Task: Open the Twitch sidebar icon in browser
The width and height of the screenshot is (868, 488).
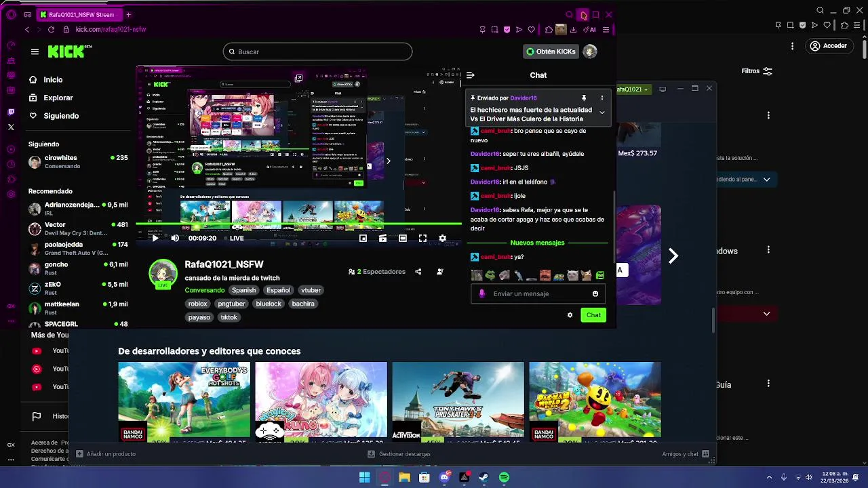Action: (11, 111)
